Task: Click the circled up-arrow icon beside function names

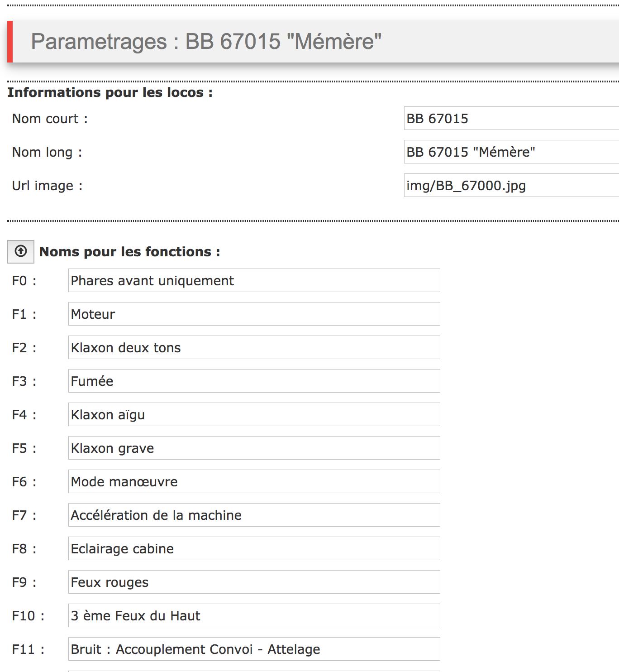Action: click(21, 251)
